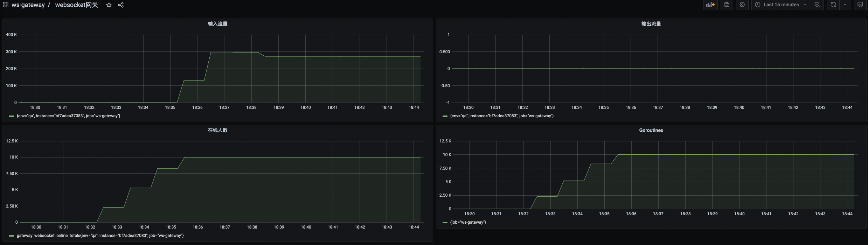Open the Goroutines panel title menu
Image resolution: width=868 pixels, height=245 pixels.
click(x=651, y=130)
